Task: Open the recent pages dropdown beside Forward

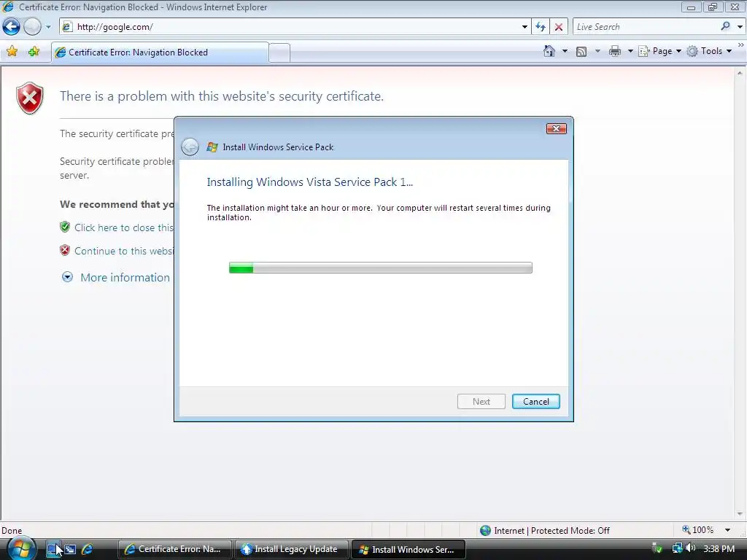Action: 48,27
